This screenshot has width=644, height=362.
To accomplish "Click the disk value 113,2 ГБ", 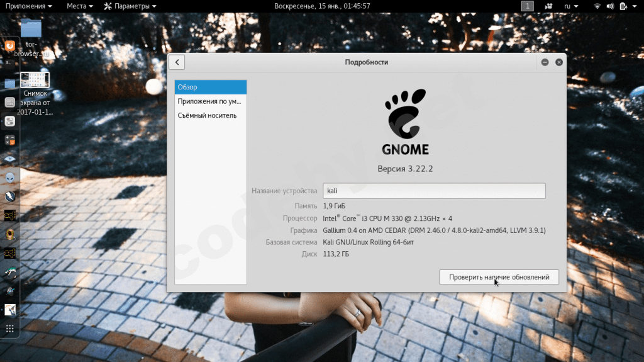I will click(336, 254).
